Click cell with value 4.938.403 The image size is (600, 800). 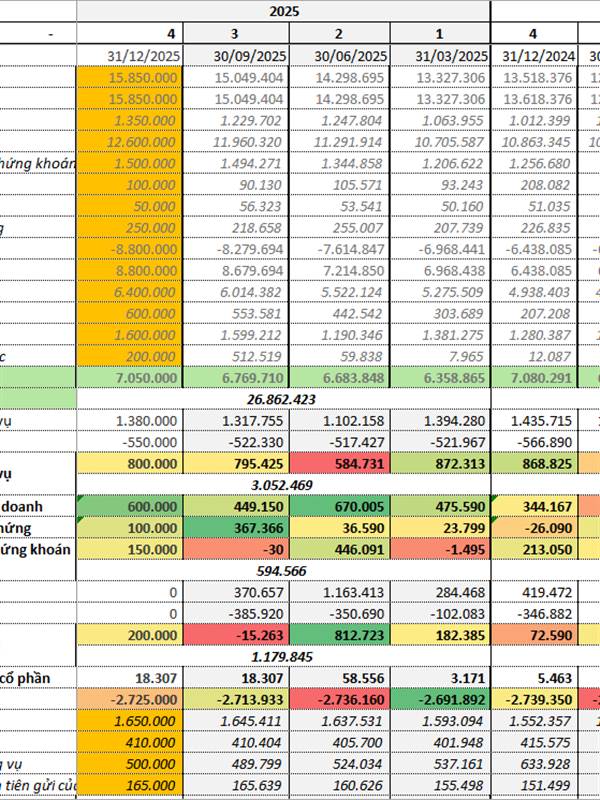[x=534, y=291]
